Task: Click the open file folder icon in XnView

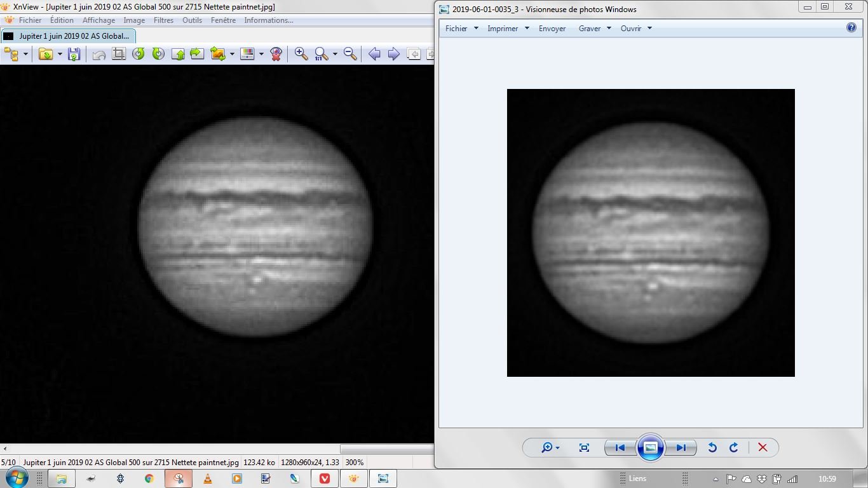Action: (x=46, y=54)
